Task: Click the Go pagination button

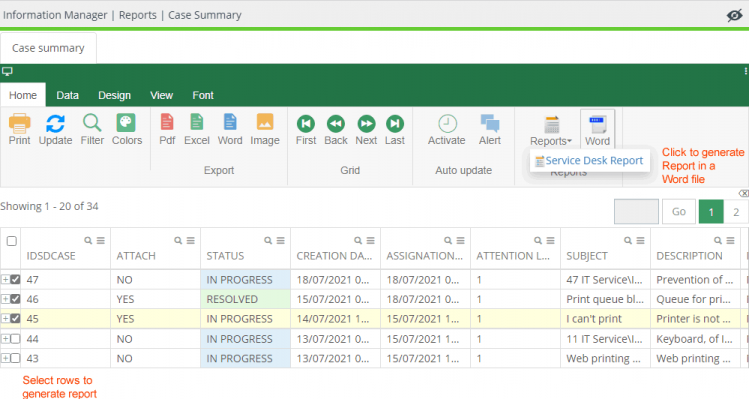Action: coord(679,212)
